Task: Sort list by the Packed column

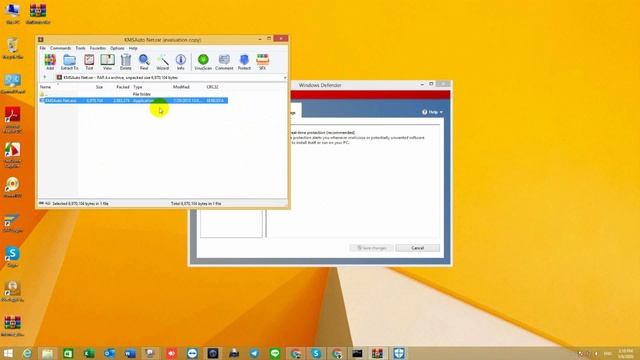Action: click(122, 87)
